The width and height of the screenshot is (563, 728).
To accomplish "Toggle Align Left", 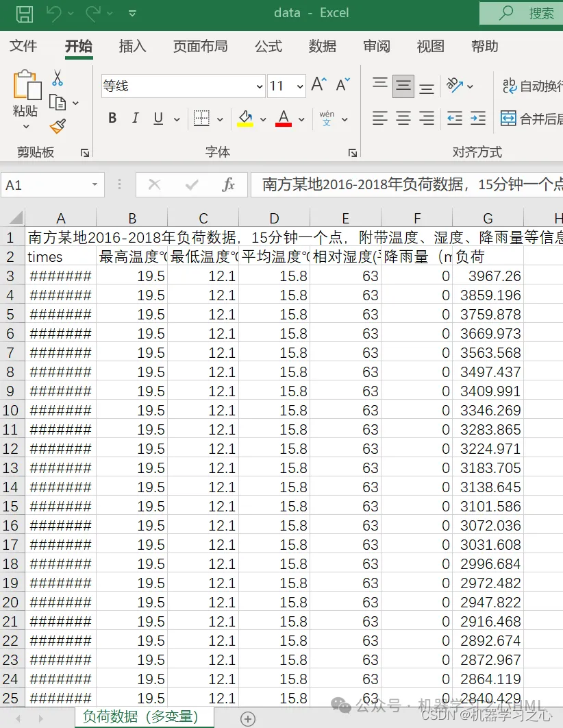I will 380,119.
